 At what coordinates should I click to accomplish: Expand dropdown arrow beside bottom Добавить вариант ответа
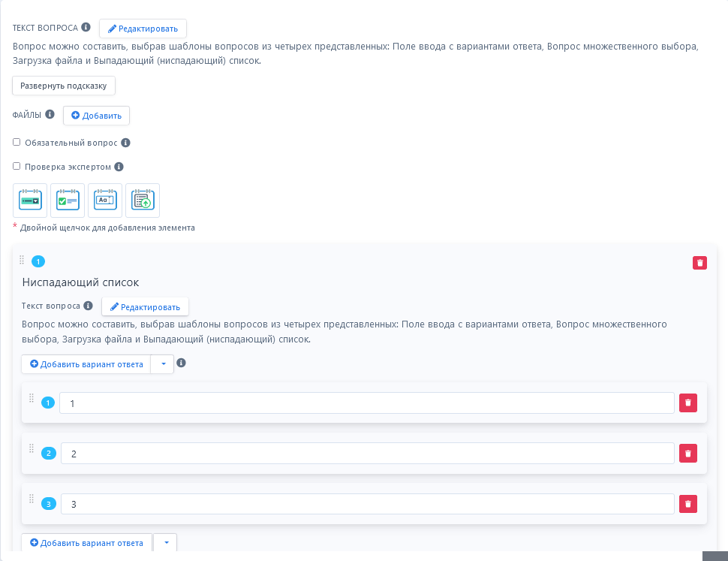tap(165, 543)
